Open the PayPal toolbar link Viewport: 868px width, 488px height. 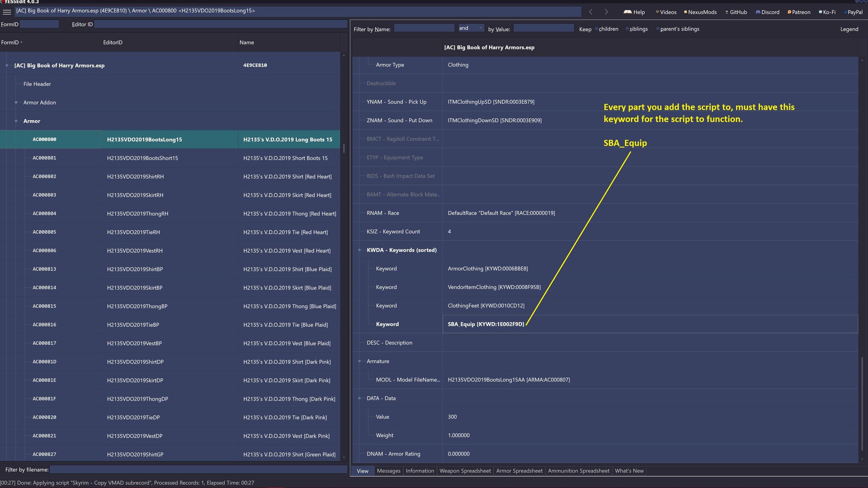(854, 12)
